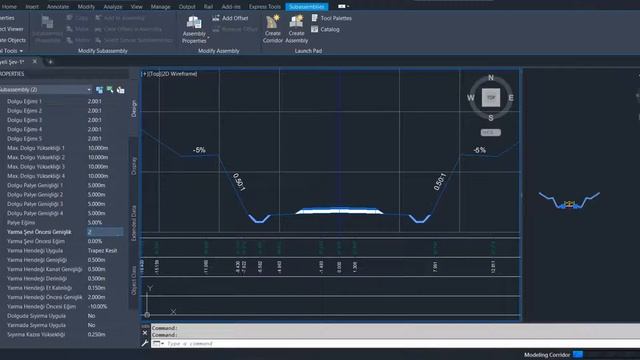Switch to the Design palette tab
This screenshot has height=360, width=640.
pyautogui.click(x=134, y=109)
